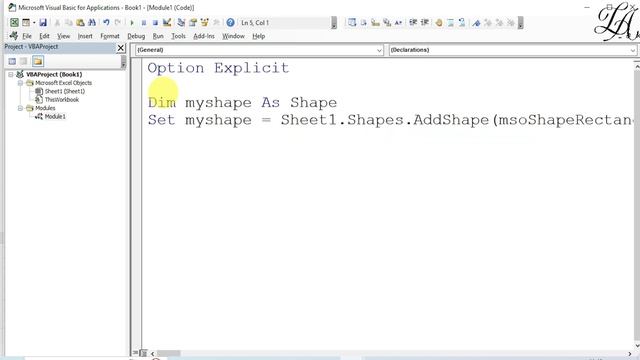
Task: Open the Help menu
Action: [258, 36]
